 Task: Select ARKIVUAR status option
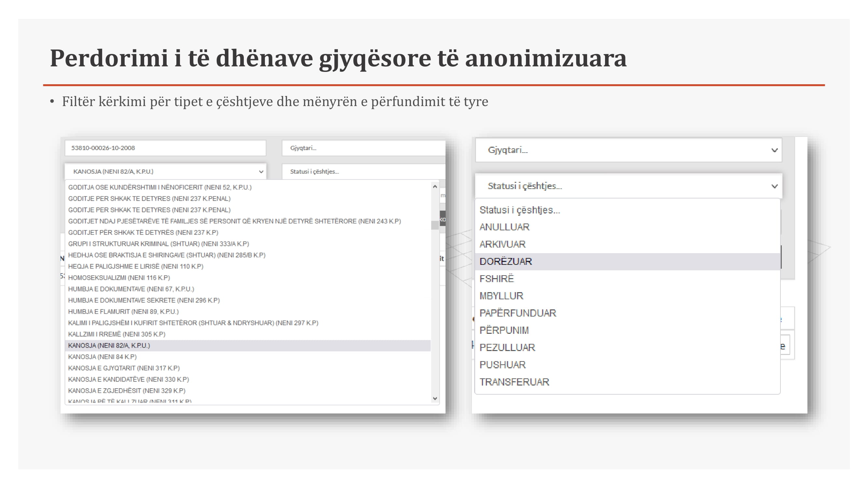coord(503,244)
